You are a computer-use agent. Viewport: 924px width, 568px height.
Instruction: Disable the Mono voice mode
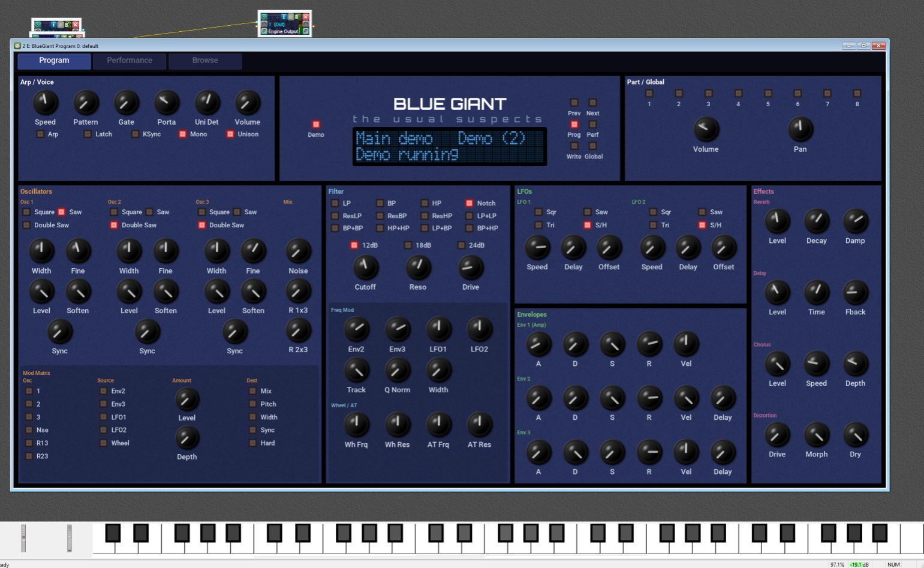(x=182, y=134)
